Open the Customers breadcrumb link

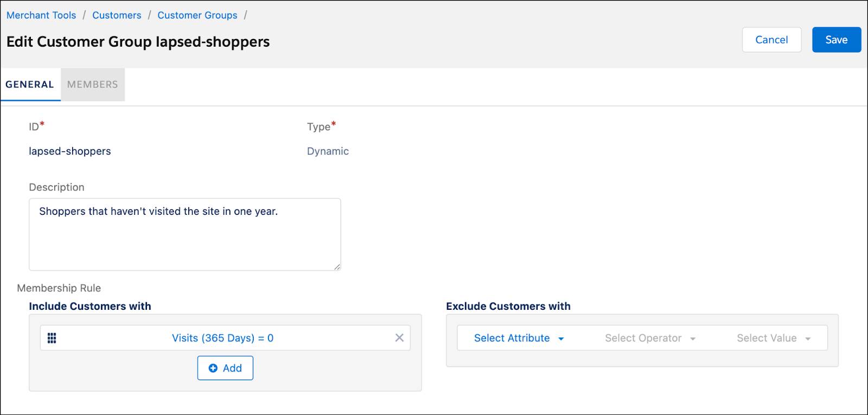click(117, 15)
